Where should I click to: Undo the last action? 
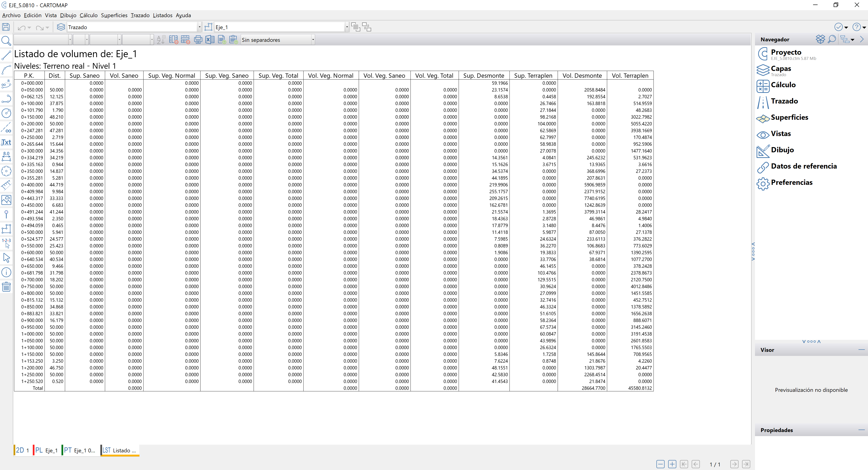(x=21, y=28)
